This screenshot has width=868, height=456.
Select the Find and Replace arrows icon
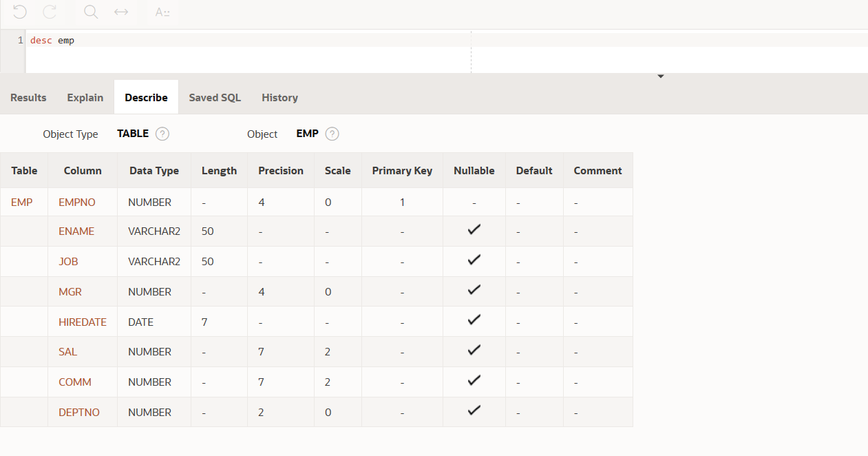pos(120,12)
